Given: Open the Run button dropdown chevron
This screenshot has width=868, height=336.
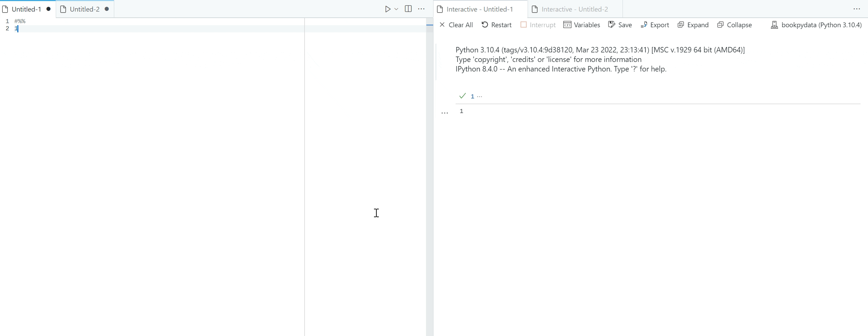Looking at the screenshot, I should [396, 9].
